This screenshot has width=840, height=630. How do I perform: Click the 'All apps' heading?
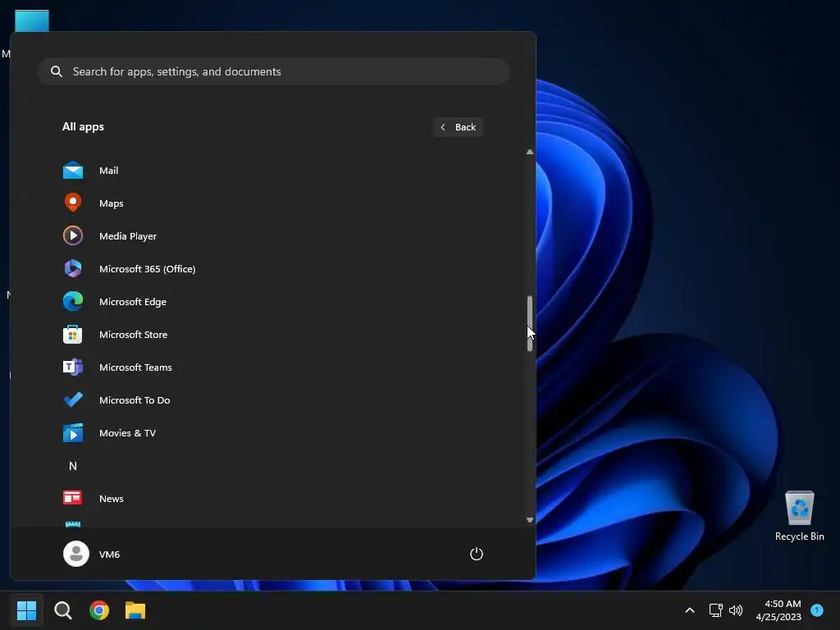[83, 127]
